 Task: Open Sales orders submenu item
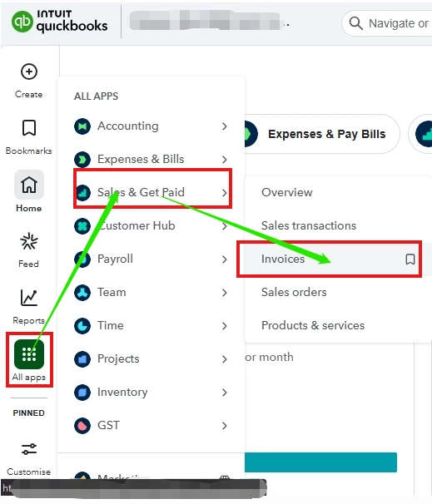tap(294, 292)
